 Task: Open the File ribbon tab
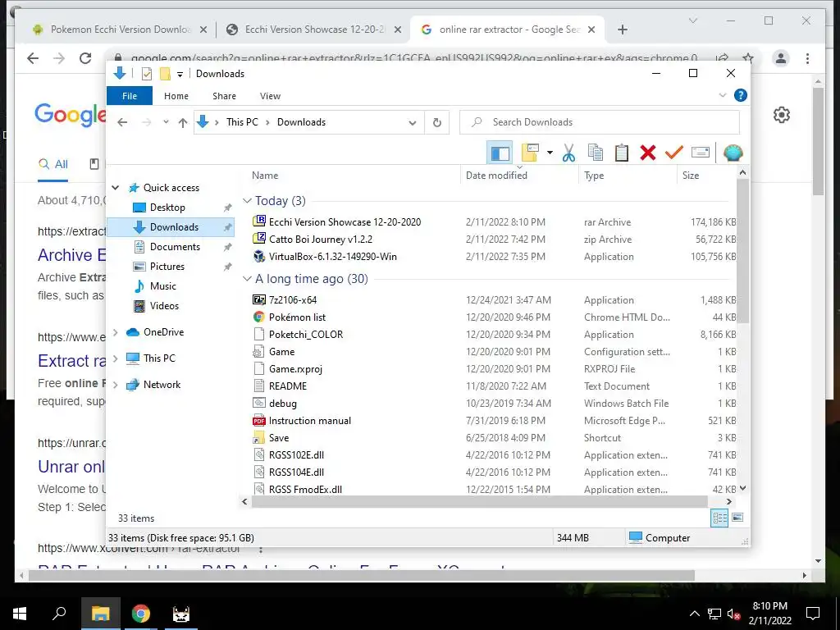click(130, 96)
